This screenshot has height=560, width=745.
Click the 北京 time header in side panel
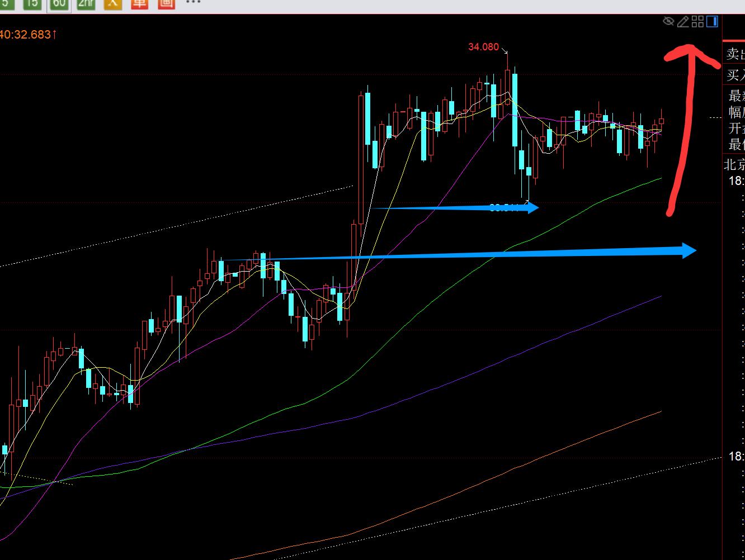click(734, 164)
